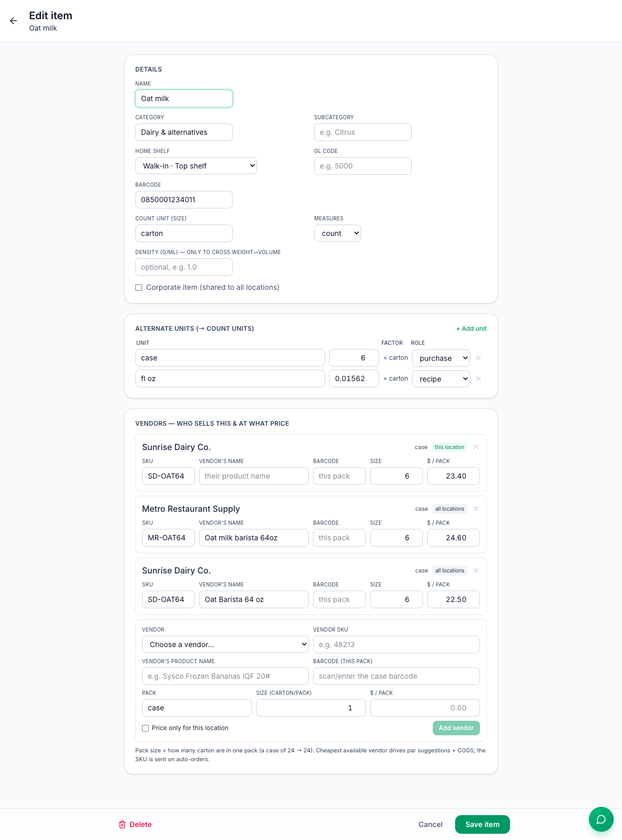Open the Choose a vendor dropdown
The image size is (622, 840).
pyautogui.click(x=225, y=645)
